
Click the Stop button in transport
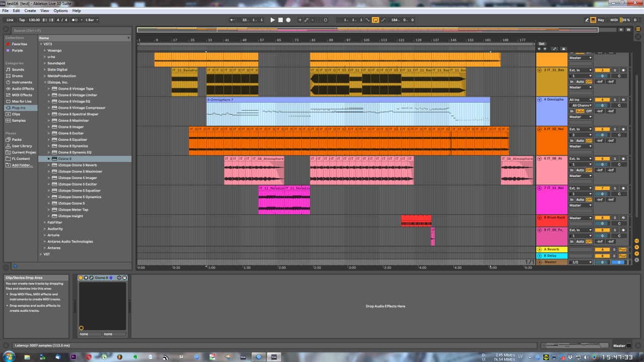tap(280, 20)
